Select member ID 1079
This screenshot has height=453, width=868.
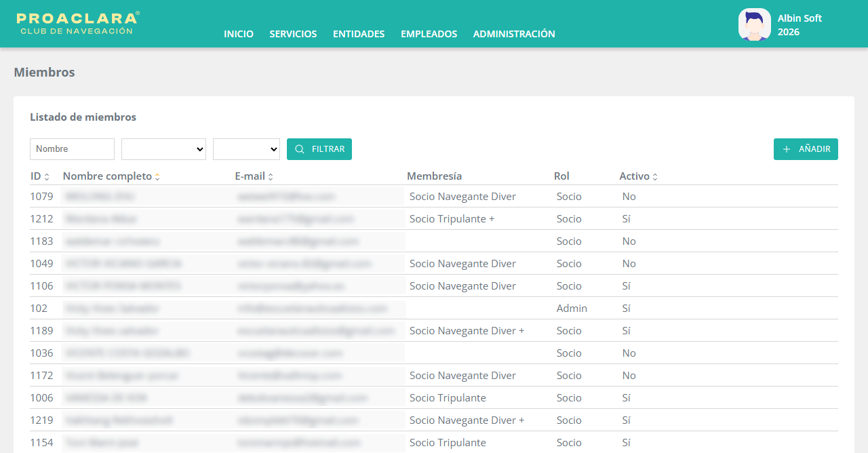[41, 197]
